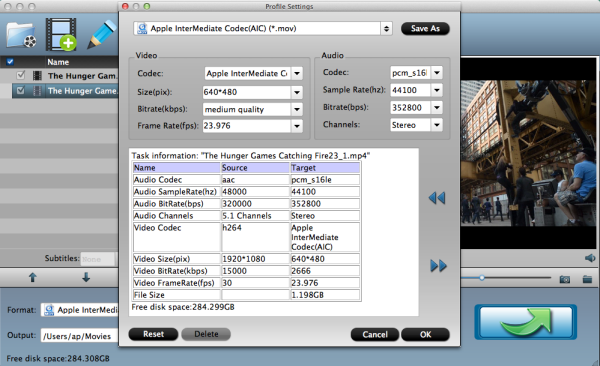Click source cell 1920*1080
The height and width of the screenshot is (366, 600).
click(x=255, y=259)
